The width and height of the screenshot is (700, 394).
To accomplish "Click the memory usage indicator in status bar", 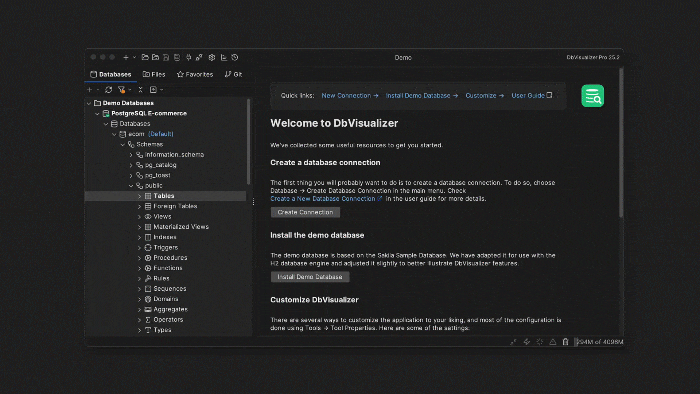I will [x=599, y=342].
